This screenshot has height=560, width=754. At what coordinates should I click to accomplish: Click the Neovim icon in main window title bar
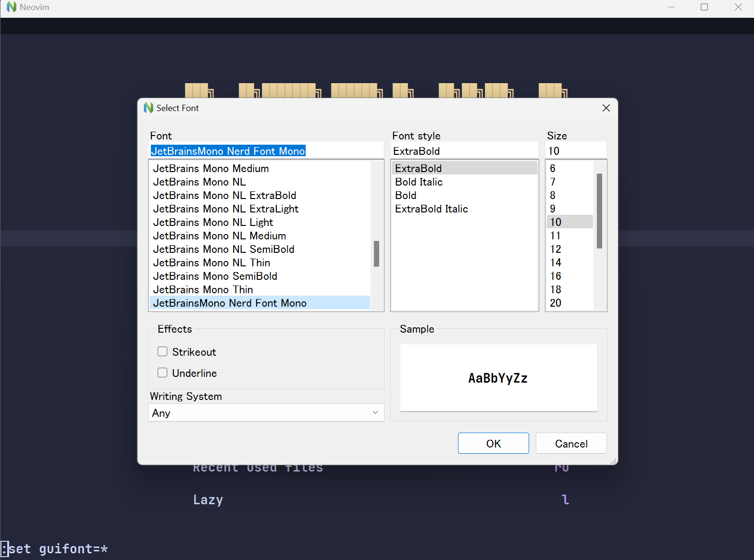coord(12,7)
